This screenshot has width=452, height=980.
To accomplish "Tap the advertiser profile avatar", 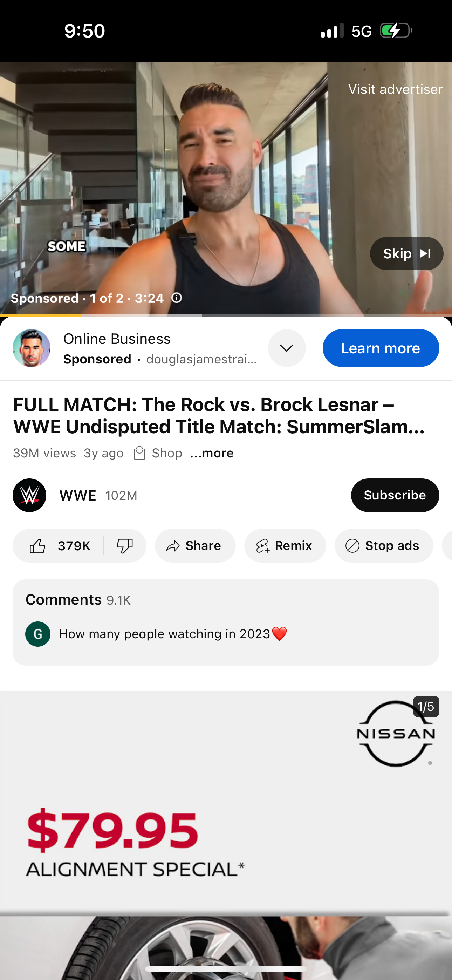I will click(x=32, y=348).
